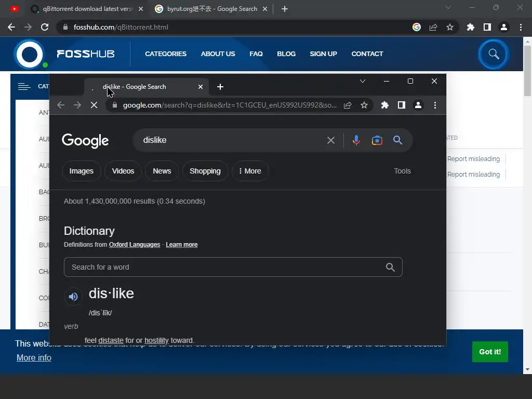Open dictionary Learn more link
532x399 pixels.
tap(181, 245)
